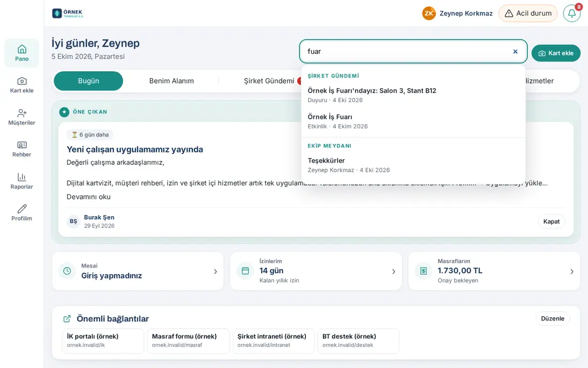This screenshot has width=588, height=368.
Task: Click Düzenle for Önemli bağlantılar
Action: [x=552, y=318]
